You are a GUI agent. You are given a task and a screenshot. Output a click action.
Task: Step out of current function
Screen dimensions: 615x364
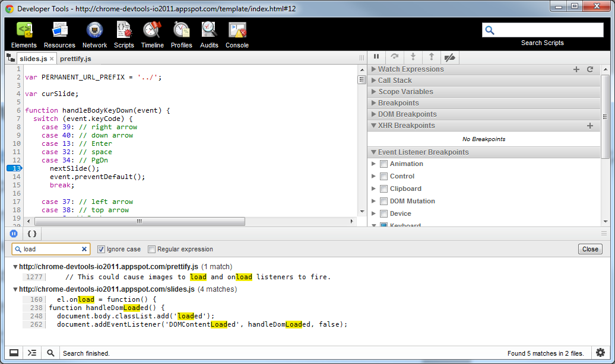432,57
